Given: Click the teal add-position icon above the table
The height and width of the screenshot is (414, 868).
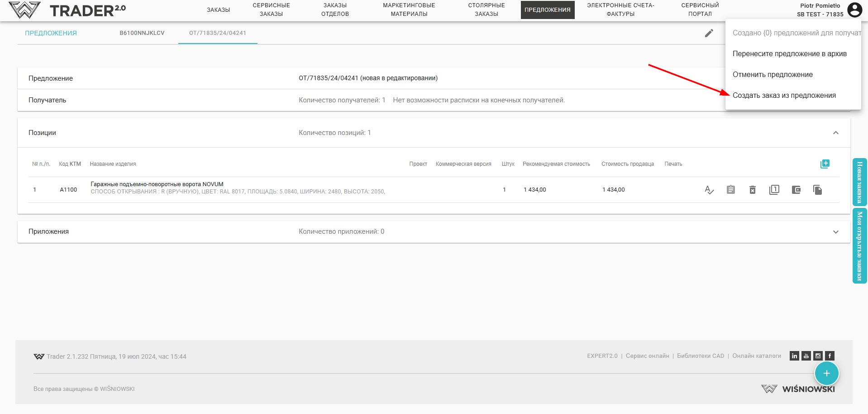Looking at the screenshot, I should point(825,164).
